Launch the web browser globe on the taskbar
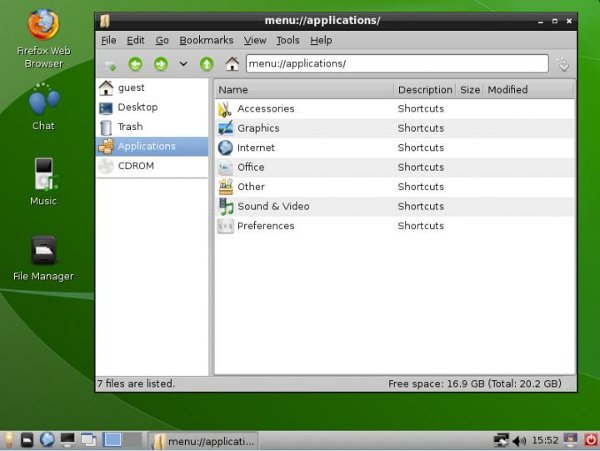The image size is (600, 451). [47, 440]
